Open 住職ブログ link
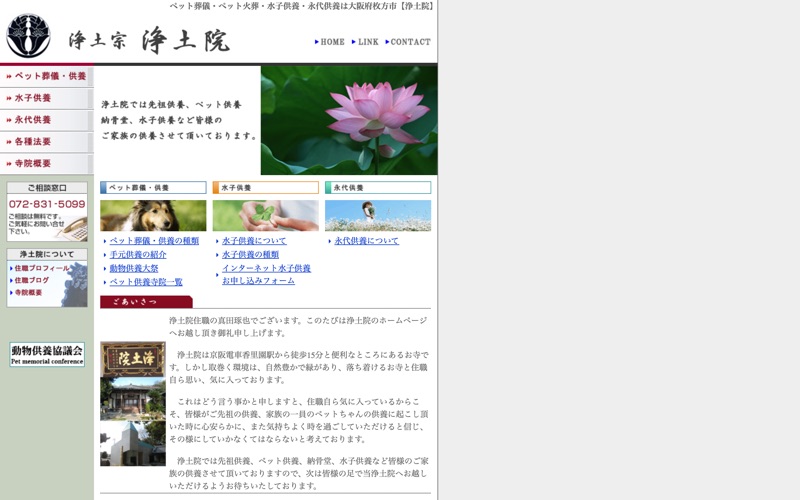 coord(31,280)
